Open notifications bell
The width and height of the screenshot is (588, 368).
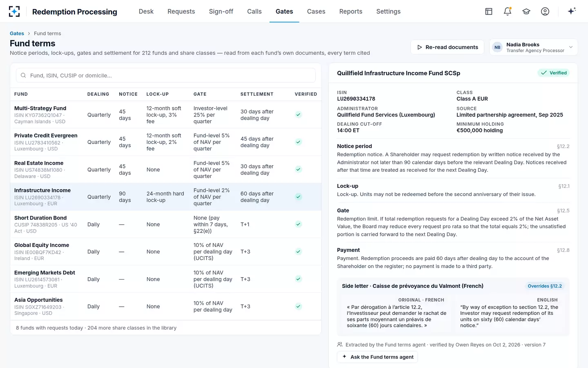coord(508,11)
